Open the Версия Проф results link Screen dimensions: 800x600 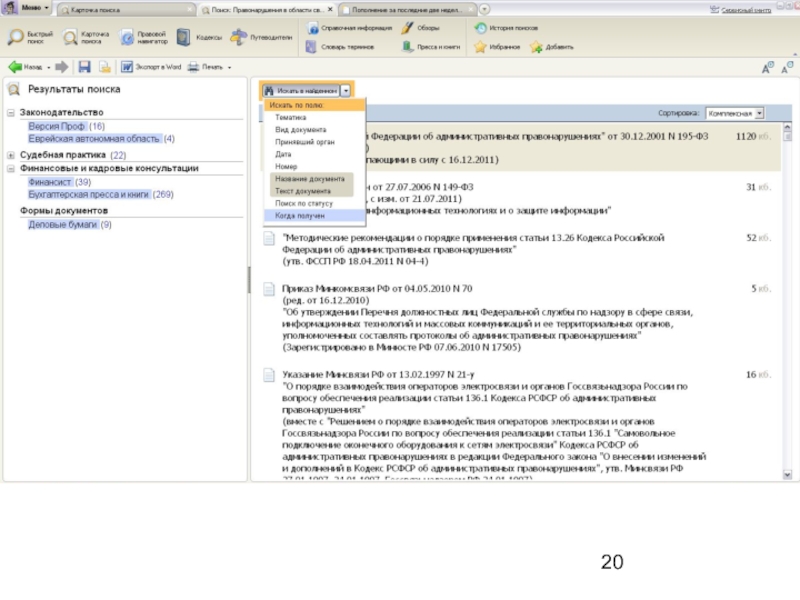coord(57,126)
